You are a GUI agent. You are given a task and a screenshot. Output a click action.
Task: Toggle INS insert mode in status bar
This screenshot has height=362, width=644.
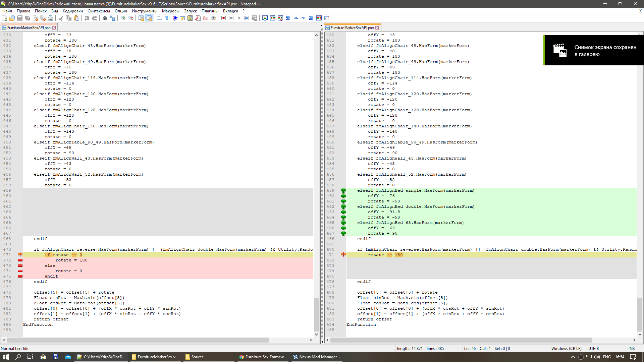tap(632, 349)
